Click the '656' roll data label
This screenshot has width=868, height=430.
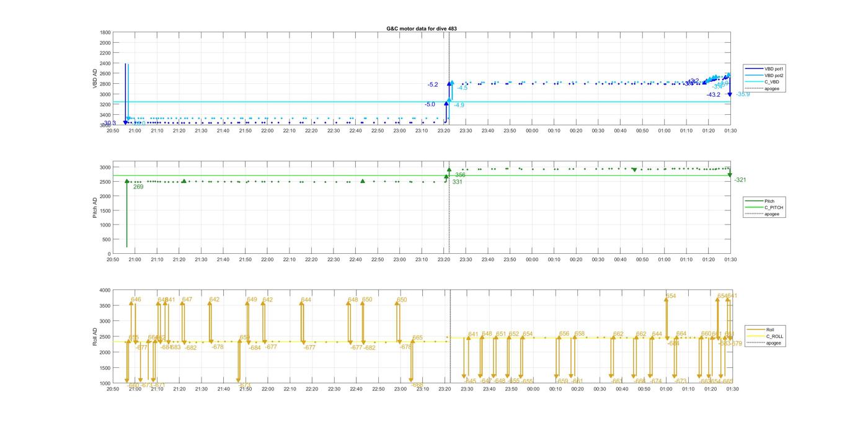coord(564,334)
